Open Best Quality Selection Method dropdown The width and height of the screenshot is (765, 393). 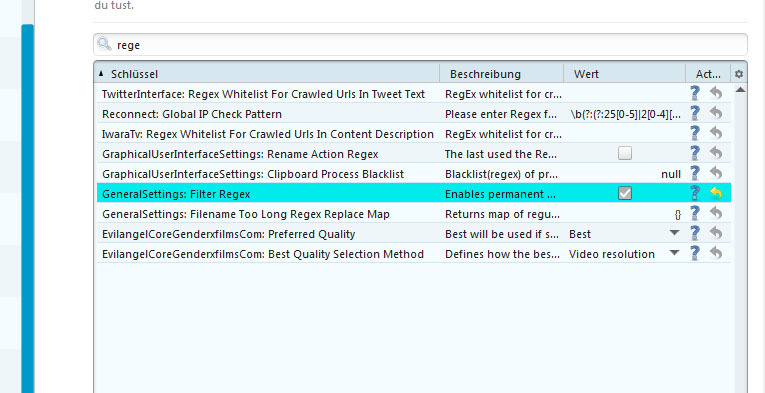(x=674, y=254)
